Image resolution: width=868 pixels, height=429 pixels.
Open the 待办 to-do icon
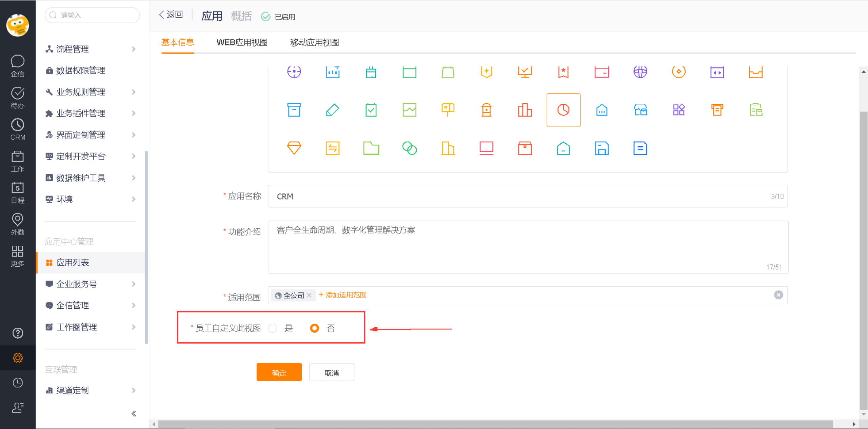click(x=18, y=98)
